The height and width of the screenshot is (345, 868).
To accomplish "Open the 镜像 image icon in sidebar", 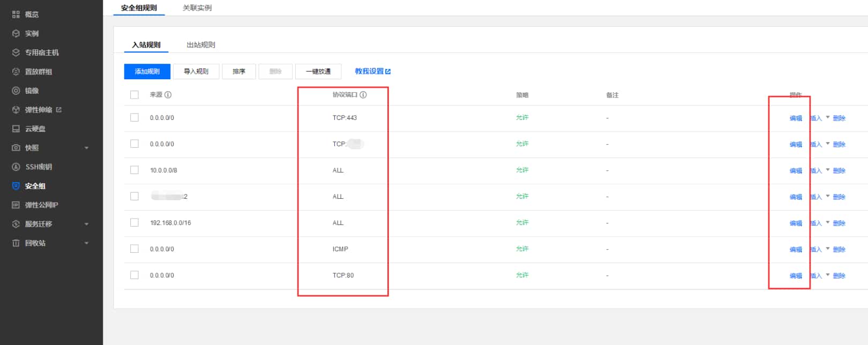I will (16, 91).
